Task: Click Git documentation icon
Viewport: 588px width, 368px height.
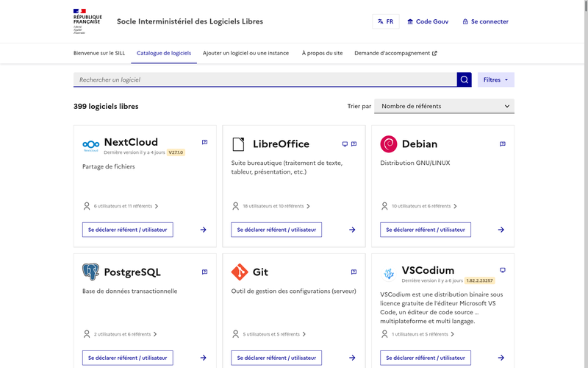Action: tap(354, 272)
